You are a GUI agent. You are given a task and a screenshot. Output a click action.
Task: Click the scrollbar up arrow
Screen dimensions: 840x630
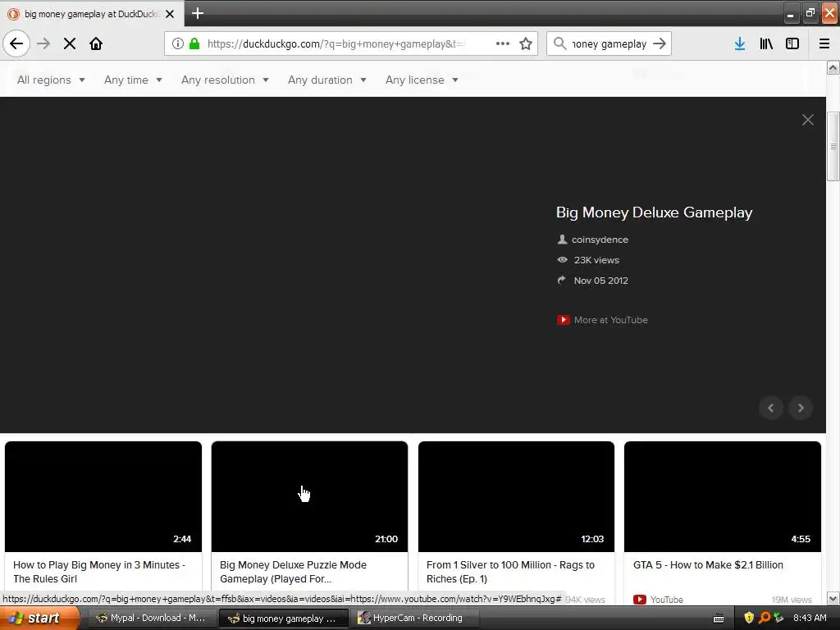[x=833, y=67]
